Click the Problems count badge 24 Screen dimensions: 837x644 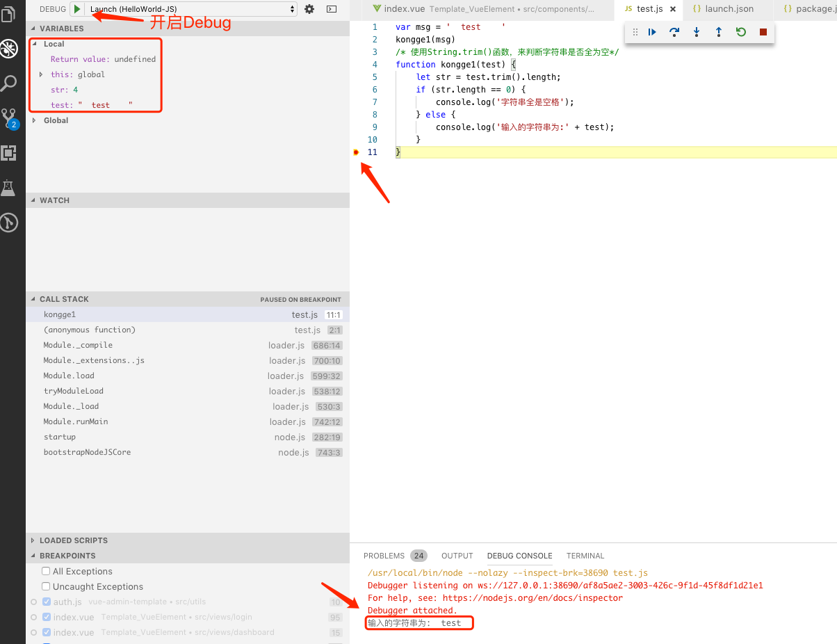pyautogui.click(x=418, y=556)
